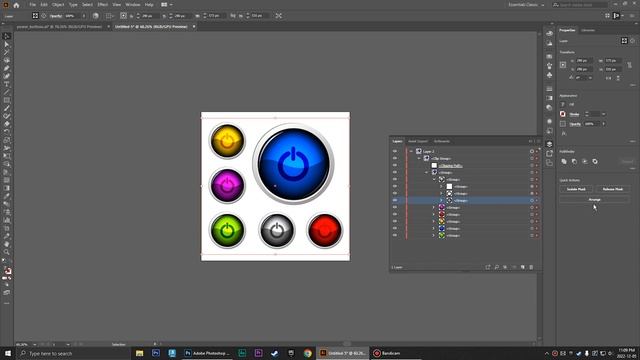Screen dimensions: 640x360
Task: Toggle visibility of the yellow button group
Action: point(395,221)
